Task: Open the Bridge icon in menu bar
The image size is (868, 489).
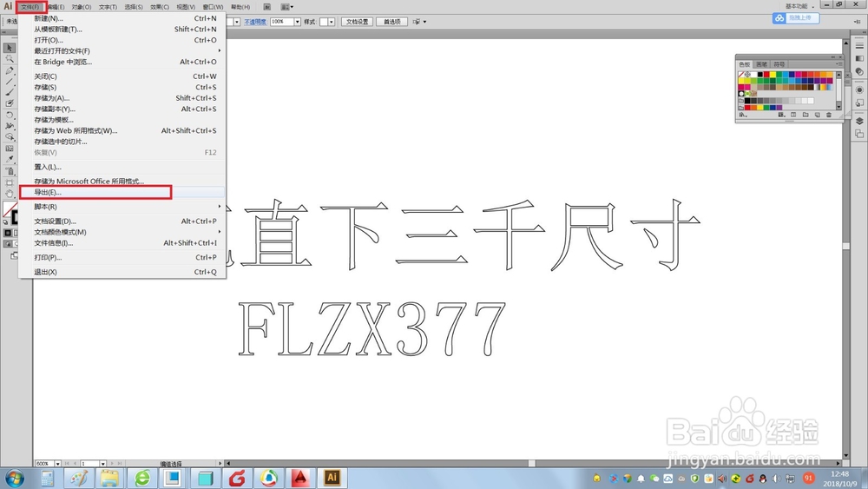Action: pyautogui.click(x=266, y=7)
